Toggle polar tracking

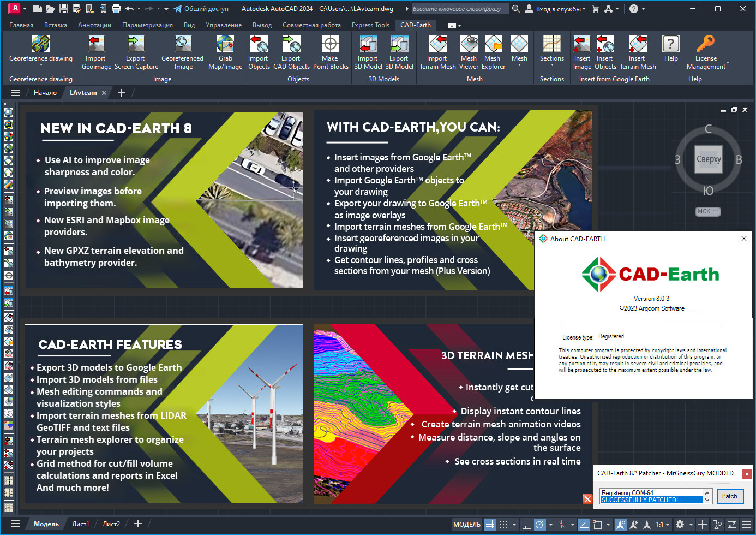pyautogui.click(x=539, y=524)
